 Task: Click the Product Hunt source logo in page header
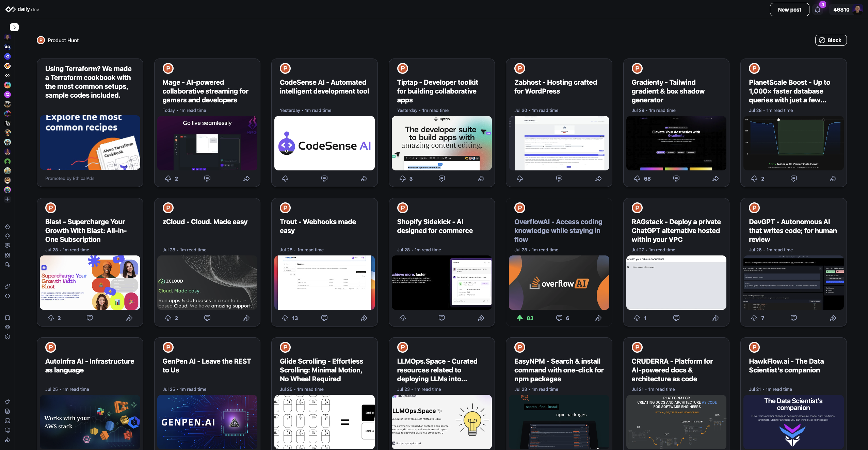41,40
